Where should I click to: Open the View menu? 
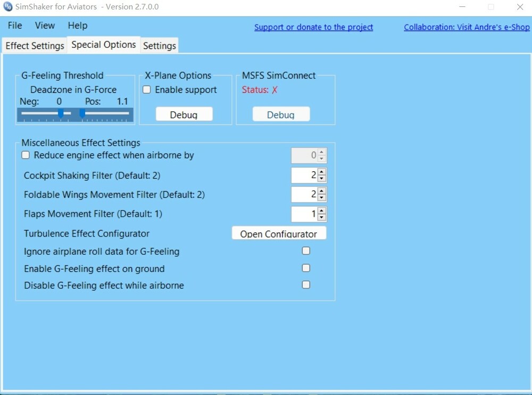(x=45, y=26)
